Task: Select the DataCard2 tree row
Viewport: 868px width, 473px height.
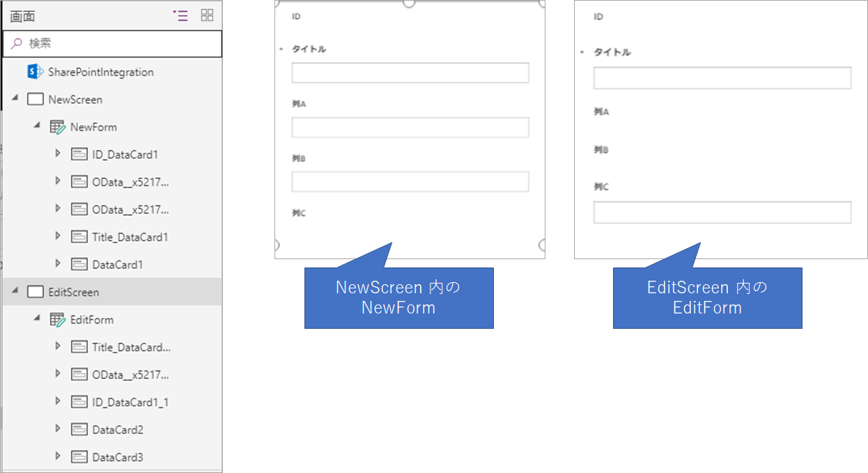Action: (x=112, y=430)
